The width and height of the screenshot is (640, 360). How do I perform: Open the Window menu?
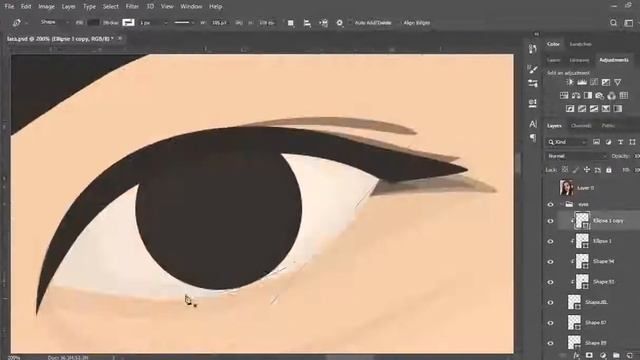tap(191, 7)
